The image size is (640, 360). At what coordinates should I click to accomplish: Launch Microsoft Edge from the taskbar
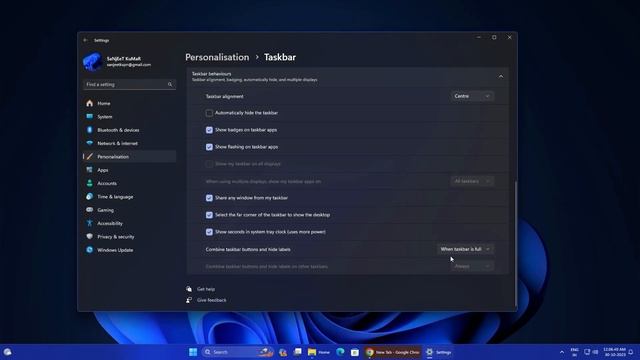340,352
